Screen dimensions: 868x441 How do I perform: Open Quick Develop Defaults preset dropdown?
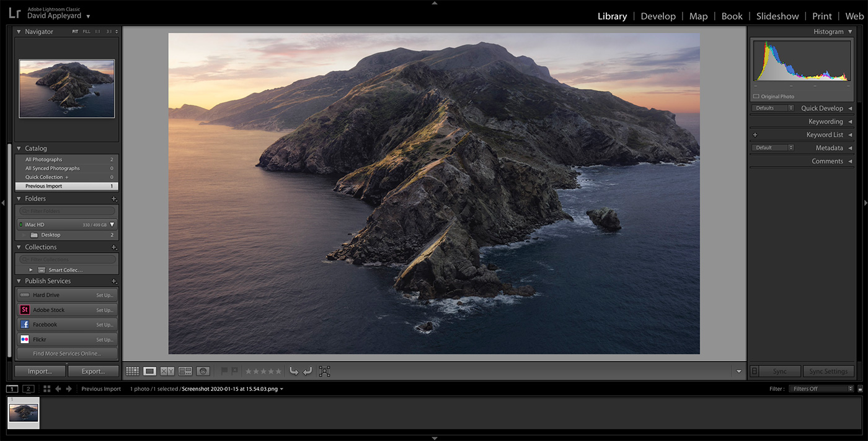tap(773, 108)
